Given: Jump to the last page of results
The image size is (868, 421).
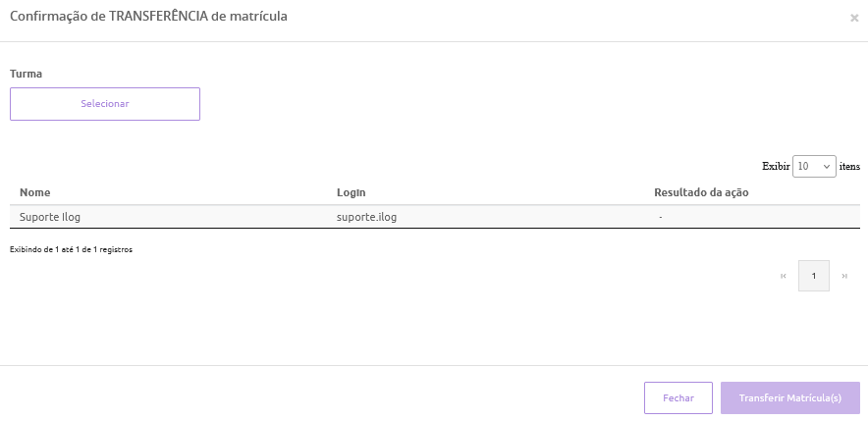Looking at the screenshot, I should [844, 276].
